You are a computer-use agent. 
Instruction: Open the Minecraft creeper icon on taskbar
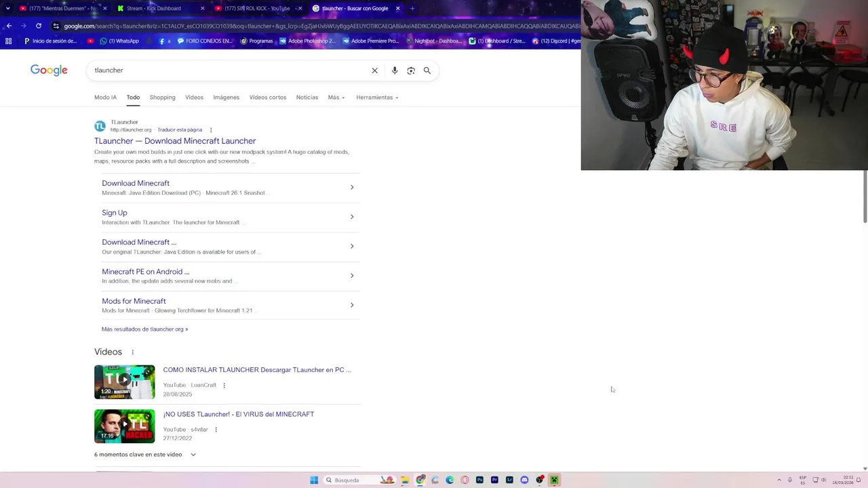click(554, 480)
